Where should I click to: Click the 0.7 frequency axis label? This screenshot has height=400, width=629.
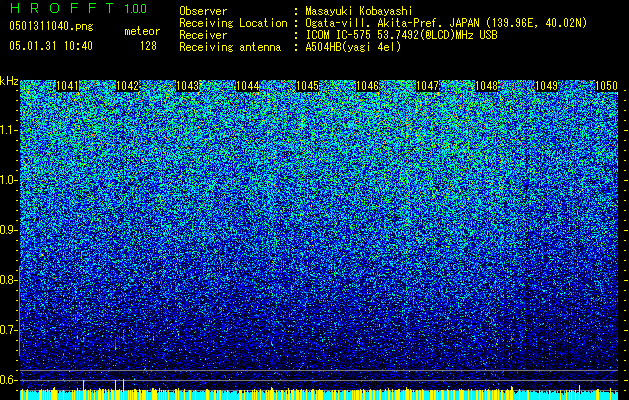coord(8,330)
